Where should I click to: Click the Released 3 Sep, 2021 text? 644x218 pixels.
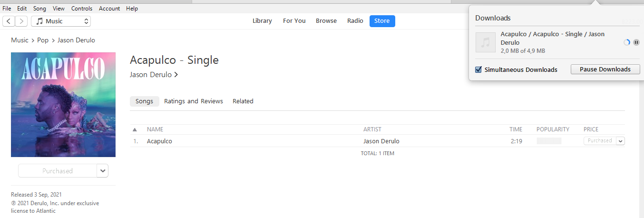pyautogui.click(x=36, y=195)
